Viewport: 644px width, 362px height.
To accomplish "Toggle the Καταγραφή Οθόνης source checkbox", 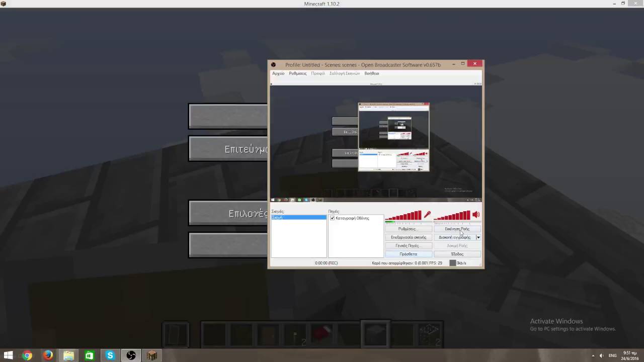I will pyautogui.click(x=332, y=218).
